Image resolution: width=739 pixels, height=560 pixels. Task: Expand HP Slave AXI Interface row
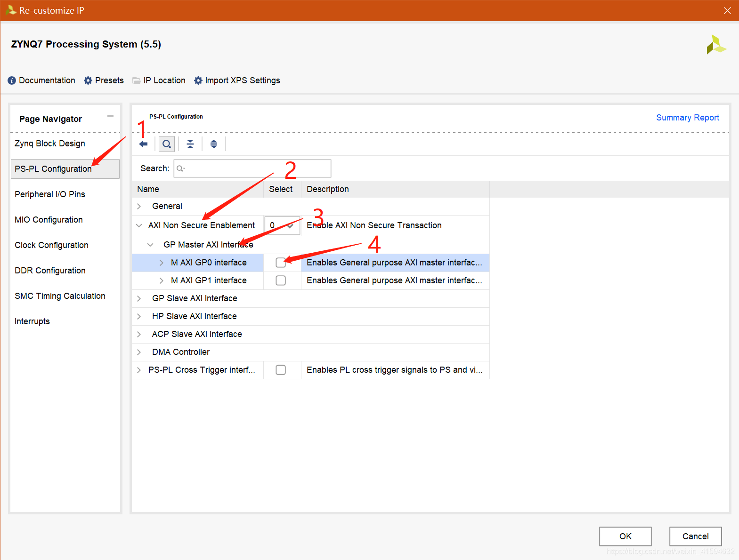pyautogui.click(x=139, y=316)
